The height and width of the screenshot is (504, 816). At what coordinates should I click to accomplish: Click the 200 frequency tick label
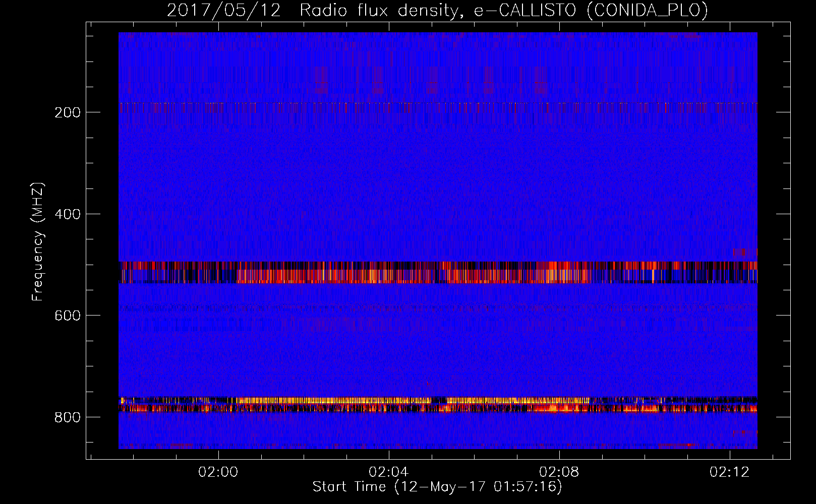[x=68, y=112]
